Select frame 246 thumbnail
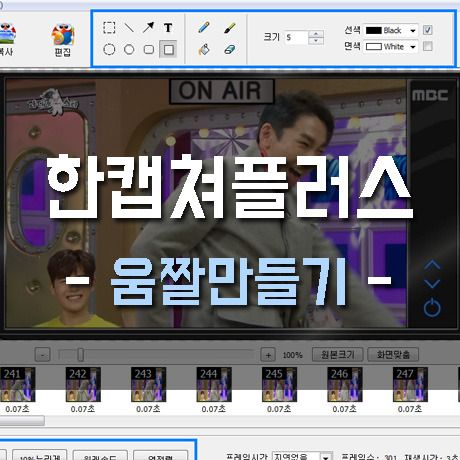 [x=344, y=384]
